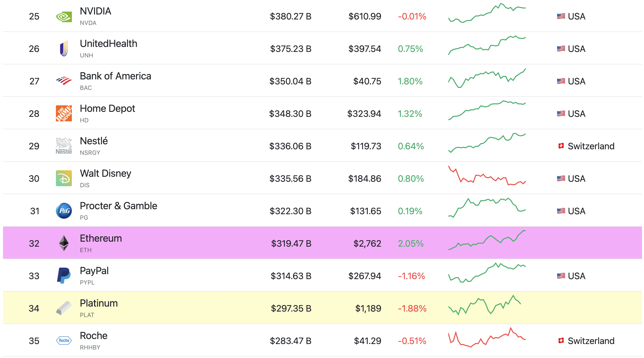
Task: Click the NSRGY ticker symbol
Action: pos(90,153)
